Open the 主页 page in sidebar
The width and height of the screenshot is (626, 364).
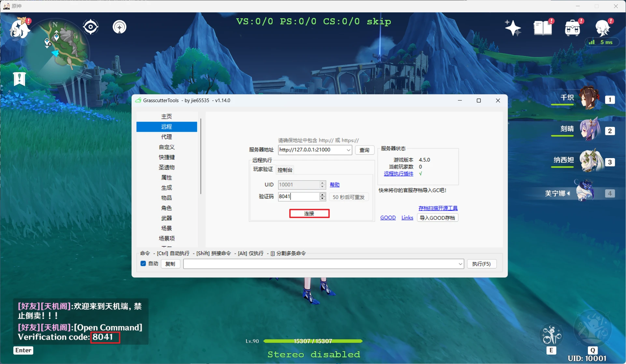point(166,116)
